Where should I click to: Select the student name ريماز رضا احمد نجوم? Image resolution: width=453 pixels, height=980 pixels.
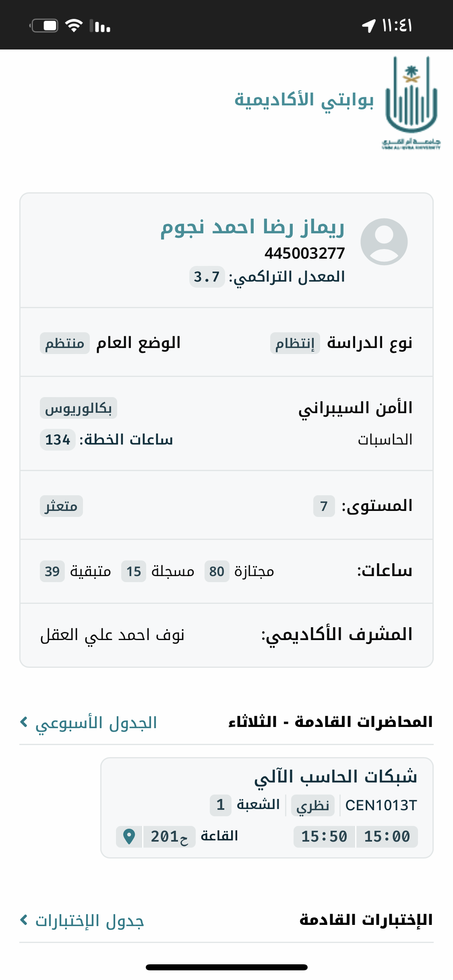click(x=252, y=227)
